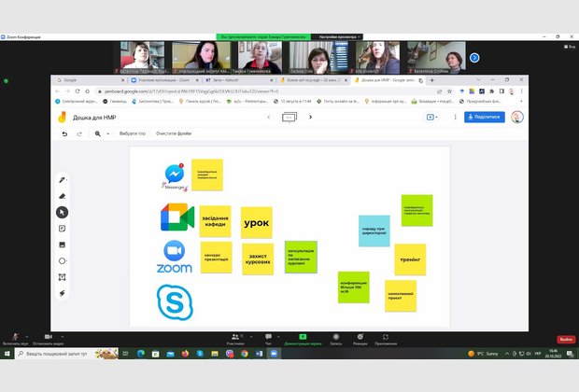Click the Add image tool
The width and height of the screenshot is (579, 392).
63,245
